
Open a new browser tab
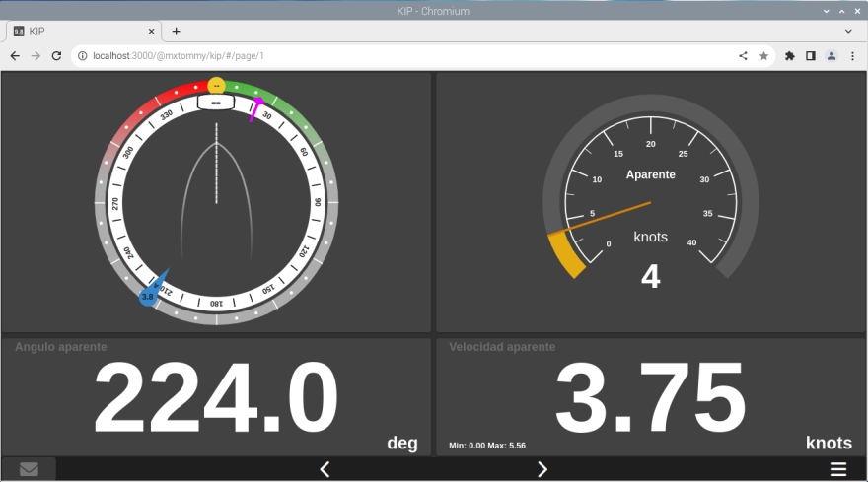[x=176, y=32]
